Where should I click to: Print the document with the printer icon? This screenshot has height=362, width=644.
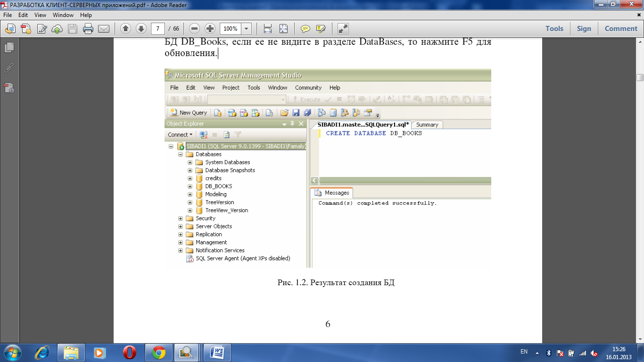[x=88, y=29]
